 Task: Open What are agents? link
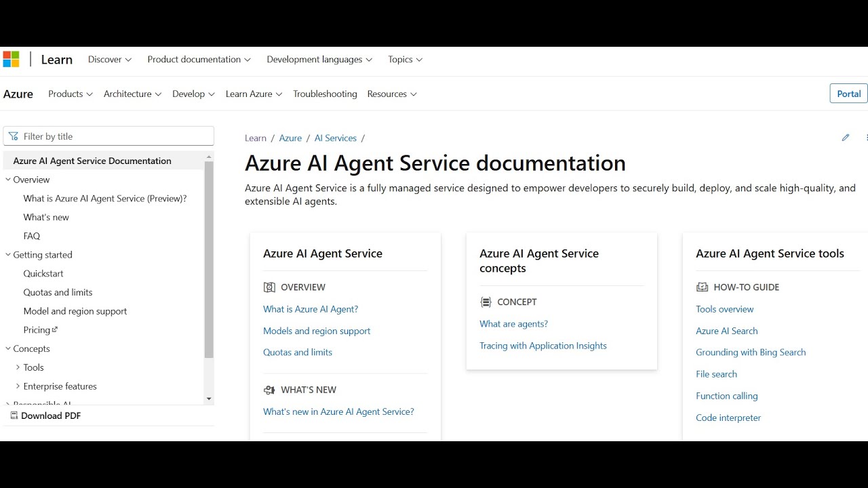(513, 324)
